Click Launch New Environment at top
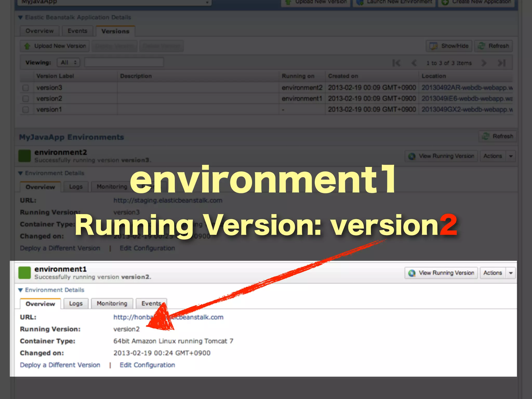The width and height of the screenshot is (532, 399). coord(394,3)
